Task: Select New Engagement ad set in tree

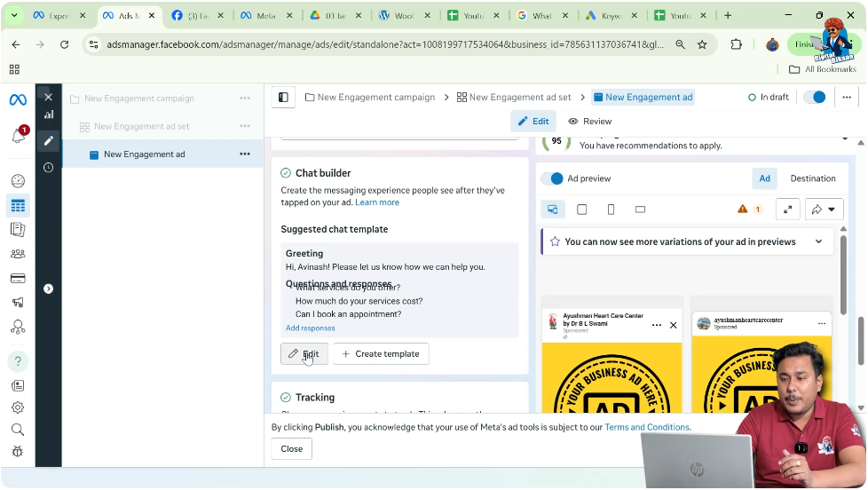Action: [x=142, y=126]
